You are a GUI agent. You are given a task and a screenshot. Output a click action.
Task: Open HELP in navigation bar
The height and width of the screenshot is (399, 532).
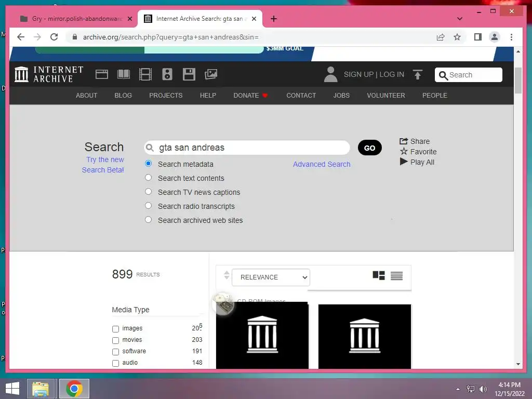point(208,96)
